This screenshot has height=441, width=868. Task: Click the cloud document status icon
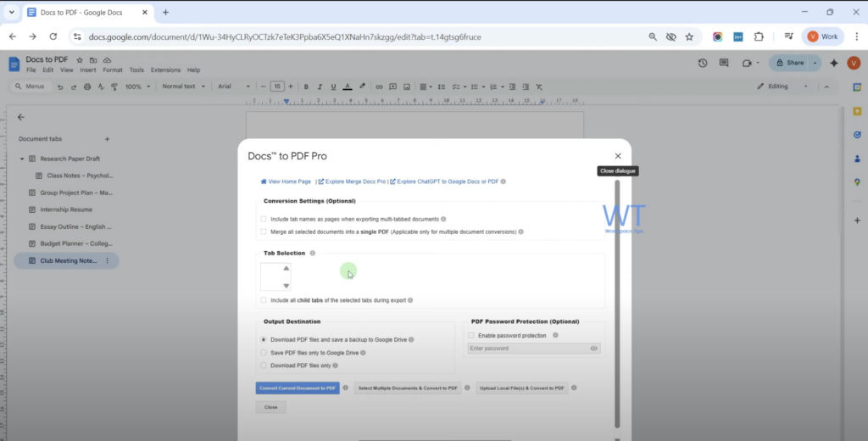[108, 60]
